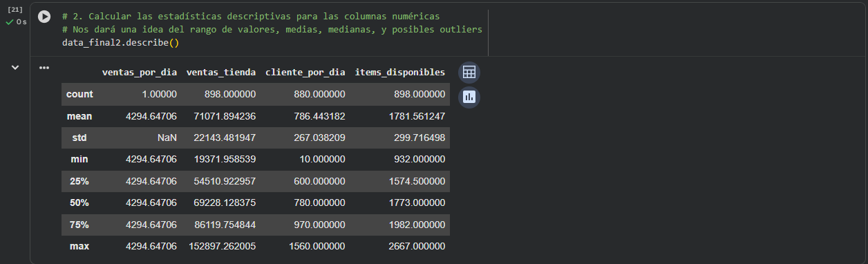Convert dataframe to interactive table icon
Image resolution: width=868 pixels, height=264 pixels.
pyautogui.click(x=469, y=73)
